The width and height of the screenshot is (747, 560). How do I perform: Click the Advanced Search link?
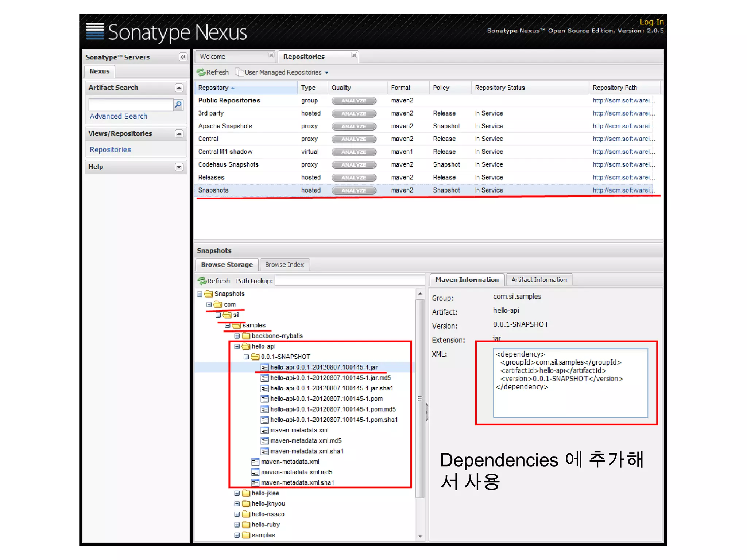[119, 116]
